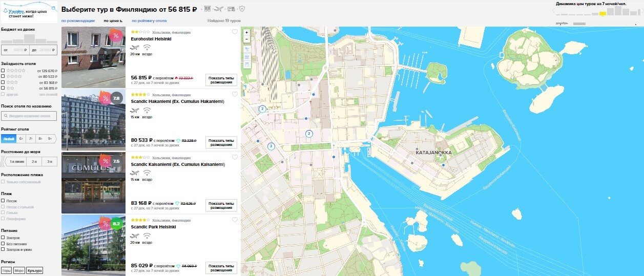
Task: Open the Scandic Hakaniemi hotel title
Action: coord(178,101)
